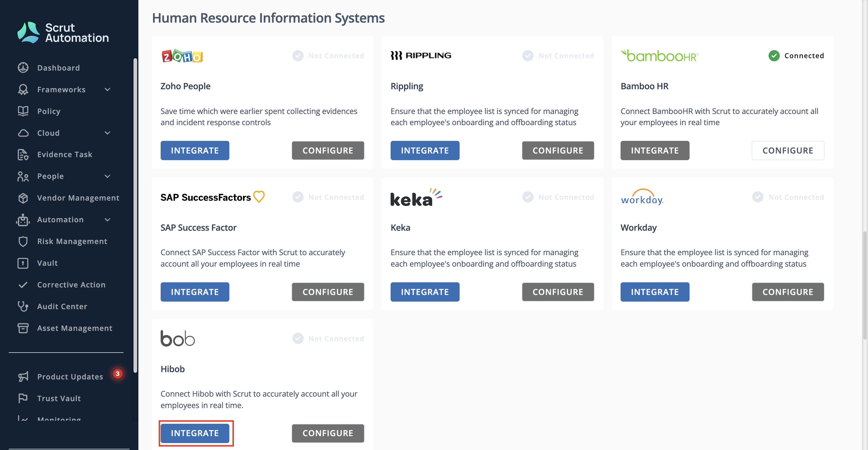Click Integrate on the Hibob card

pos(195,433)
